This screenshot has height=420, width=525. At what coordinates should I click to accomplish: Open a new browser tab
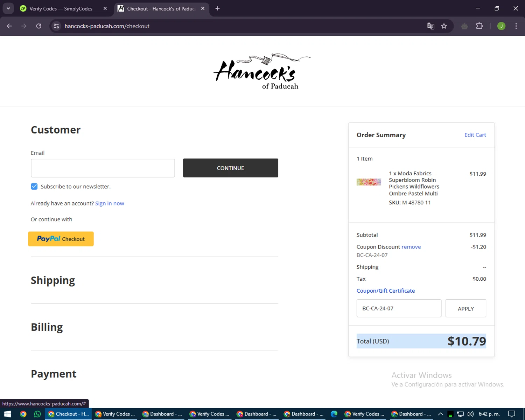pyautogui.click(x=217, y=8)
